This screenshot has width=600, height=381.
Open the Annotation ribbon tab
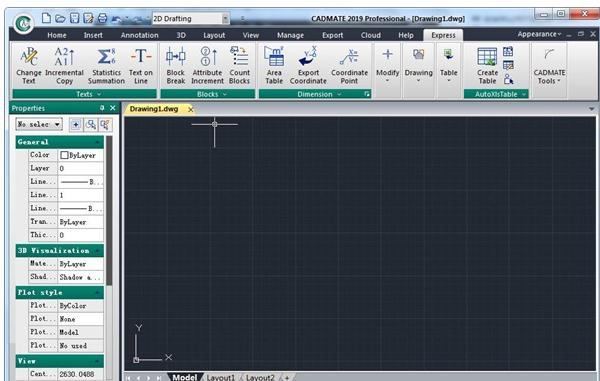pos(139,35)
